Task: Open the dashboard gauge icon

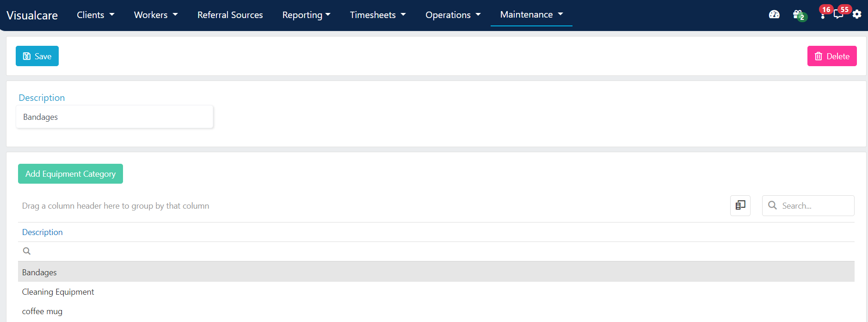Action: click(x=774, y=14)
